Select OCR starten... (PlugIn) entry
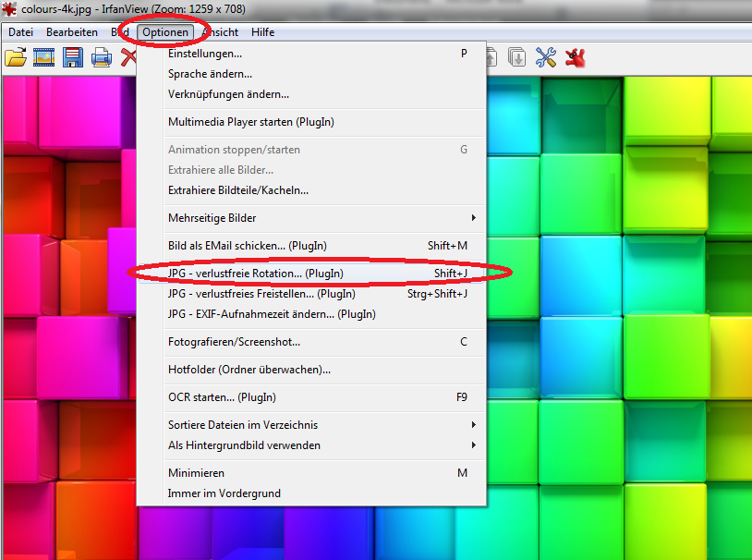Viewport: 752px width, 560px height. tap(311, 397)
